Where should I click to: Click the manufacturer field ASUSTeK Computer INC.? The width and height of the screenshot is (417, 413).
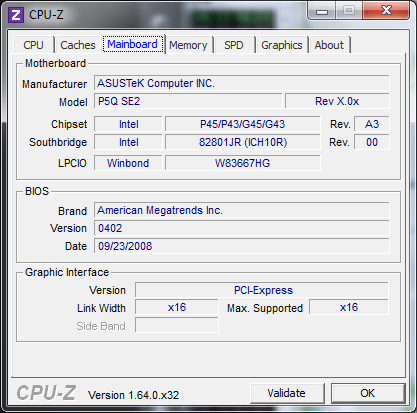(241, 83)
